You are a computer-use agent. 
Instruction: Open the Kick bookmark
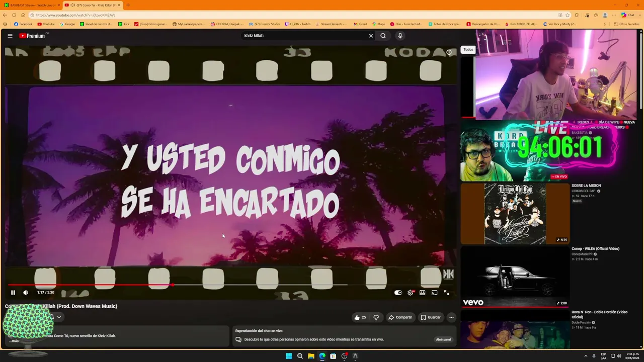pyautogui.click(x=124, y=24)
